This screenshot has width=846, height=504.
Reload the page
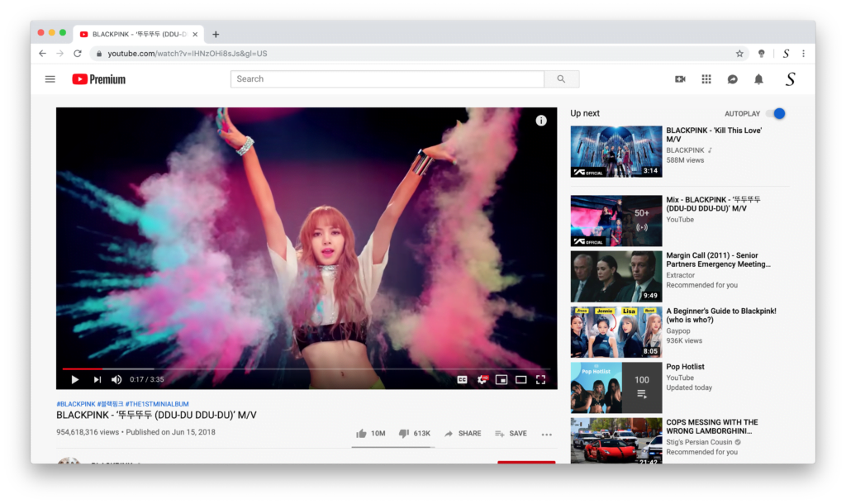tap(78, 54)
